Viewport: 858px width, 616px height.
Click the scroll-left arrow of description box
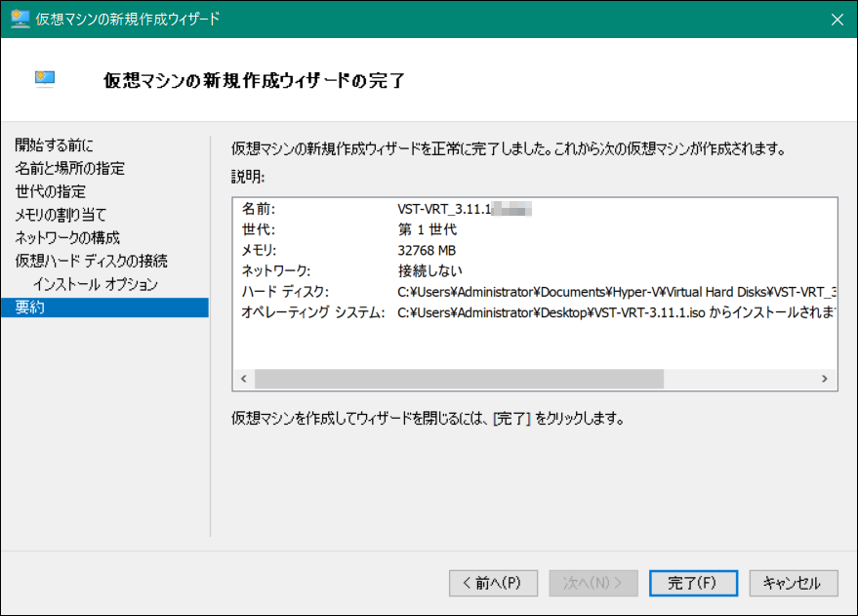point(243,379)
